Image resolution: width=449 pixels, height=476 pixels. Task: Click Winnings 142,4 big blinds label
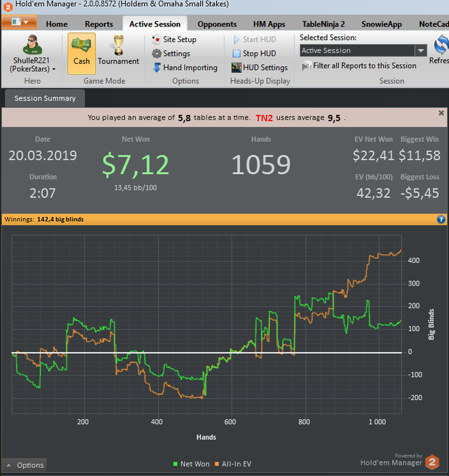44,219
